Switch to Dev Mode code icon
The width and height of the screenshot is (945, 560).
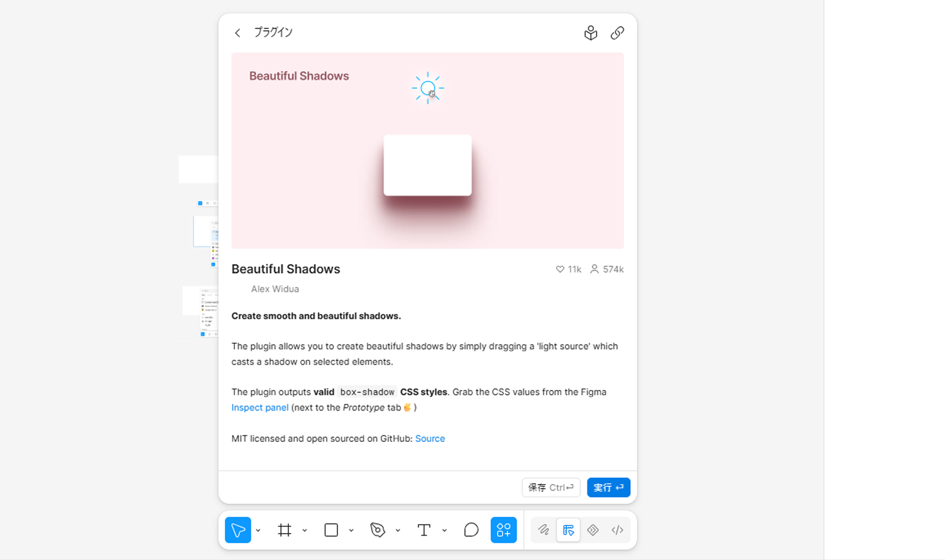tap(618, 530)
